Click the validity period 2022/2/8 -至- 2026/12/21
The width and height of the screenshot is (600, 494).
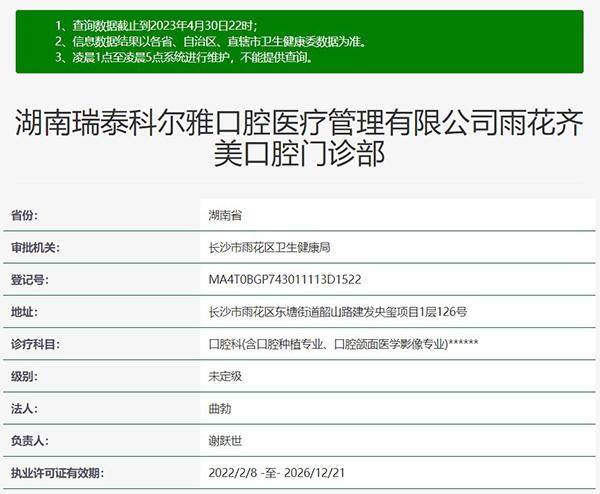(276, 473)
